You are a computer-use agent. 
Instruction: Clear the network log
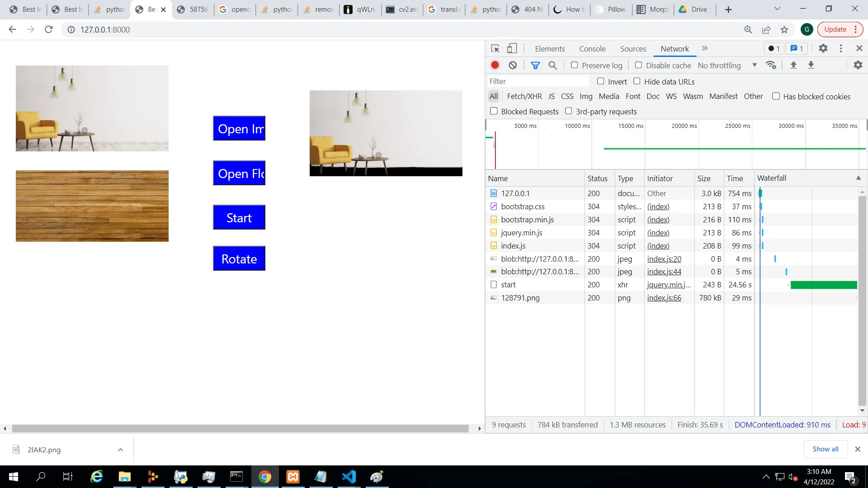point(513,65)
